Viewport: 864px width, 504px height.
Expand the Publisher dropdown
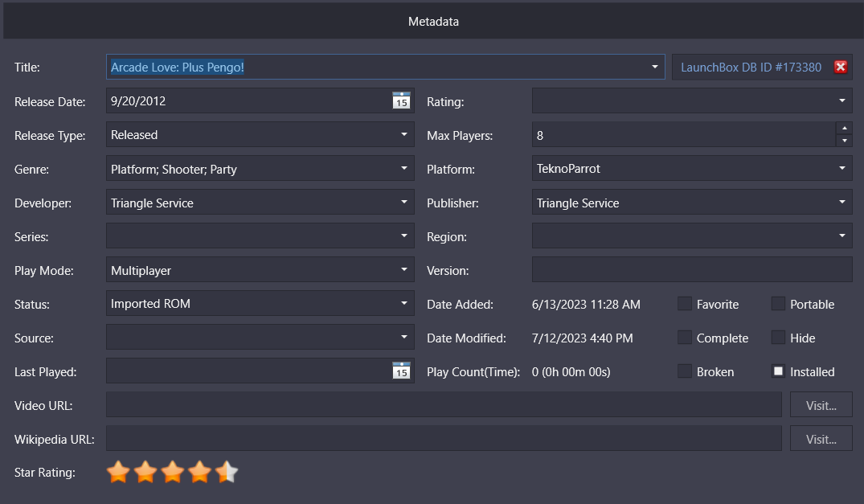click(x=842, y=202)
